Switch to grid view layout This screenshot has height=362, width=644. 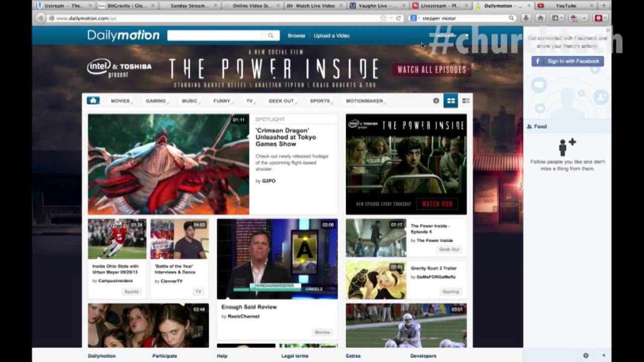point(451,101)
